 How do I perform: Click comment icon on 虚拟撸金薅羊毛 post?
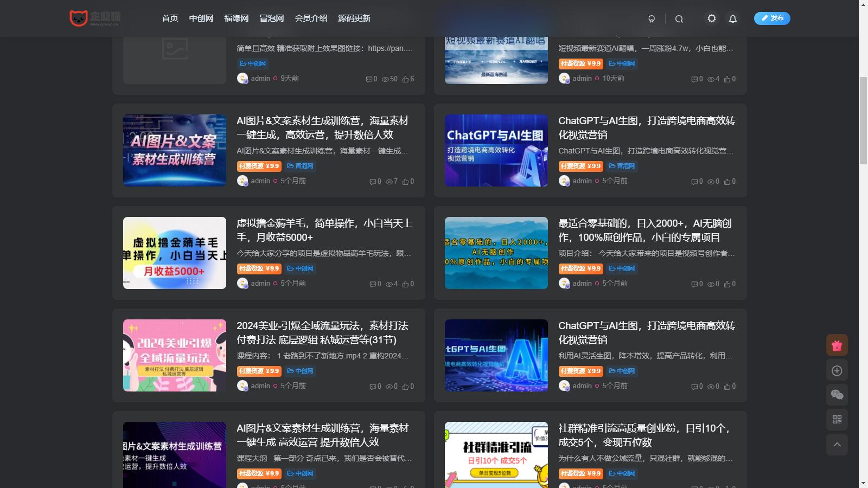coord(373,284)
